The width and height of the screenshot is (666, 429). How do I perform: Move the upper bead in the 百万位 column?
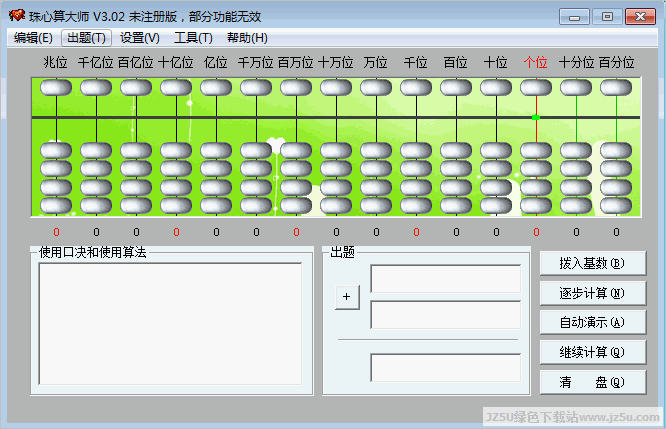click(x=296, y=88)
